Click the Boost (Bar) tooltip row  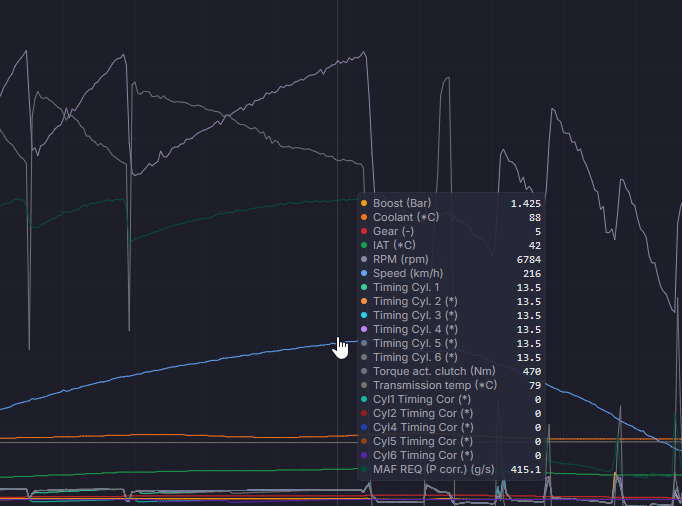451,203
